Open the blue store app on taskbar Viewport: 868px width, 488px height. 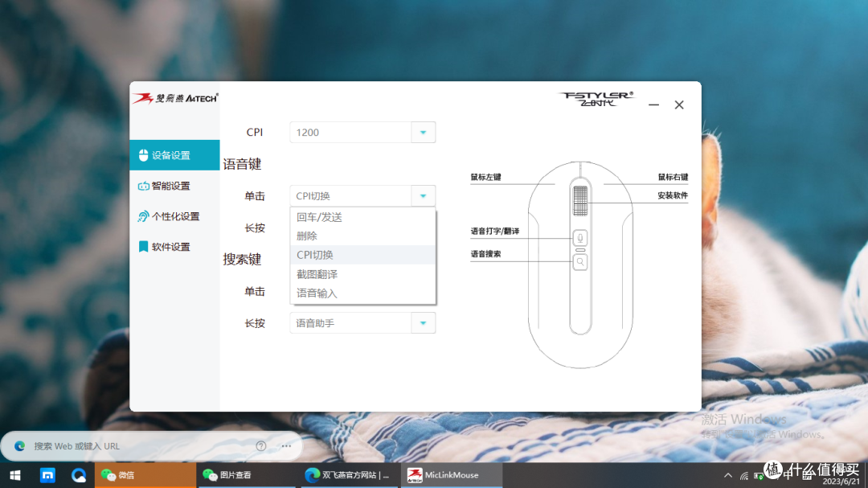tap(47, 475)
